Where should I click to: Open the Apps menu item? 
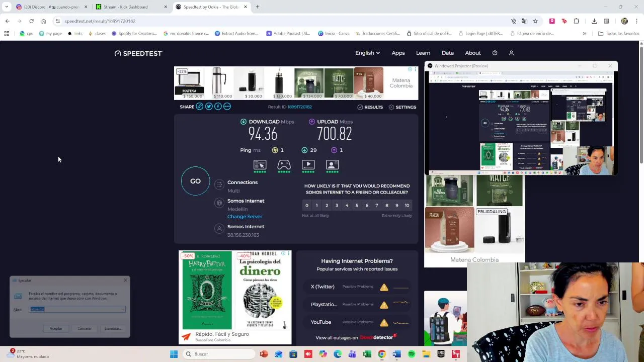point(398,53)
